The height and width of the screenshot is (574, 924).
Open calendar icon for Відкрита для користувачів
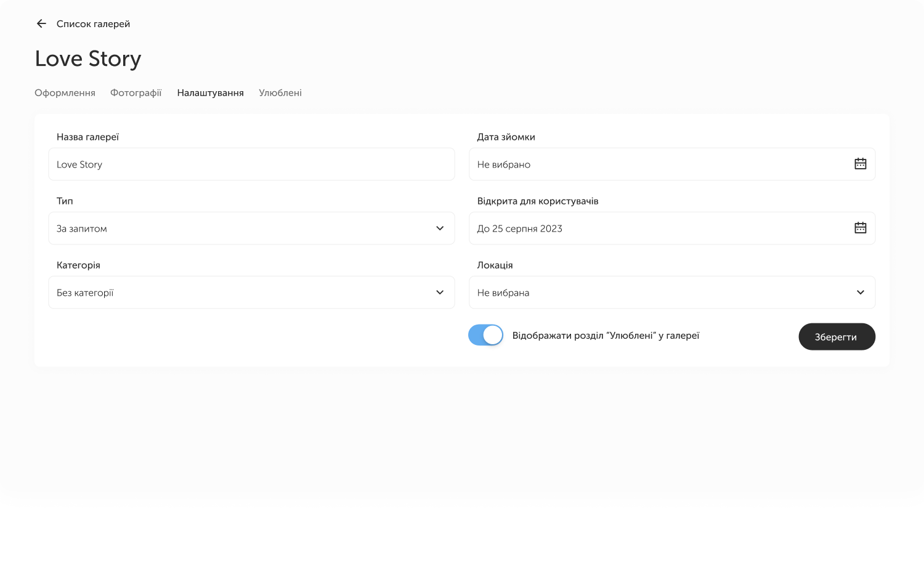click(860, 228)
